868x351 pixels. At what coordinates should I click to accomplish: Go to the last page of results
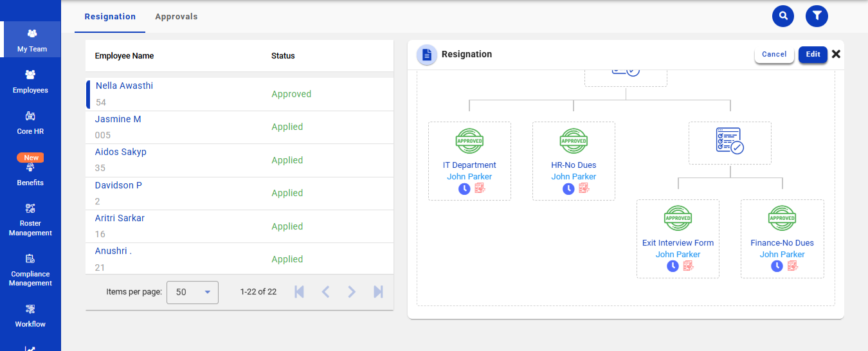pos(378,292)
